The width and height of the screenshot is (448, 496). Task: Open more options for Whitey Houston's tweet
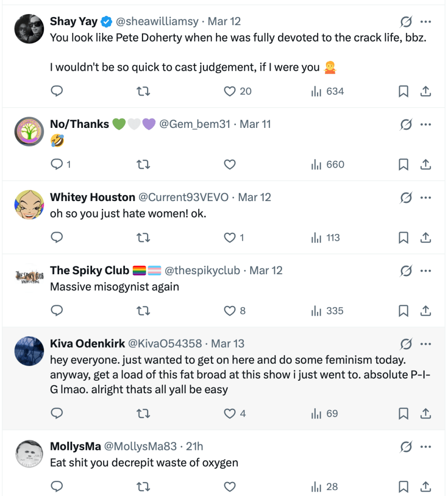click(x=426, y=198)
